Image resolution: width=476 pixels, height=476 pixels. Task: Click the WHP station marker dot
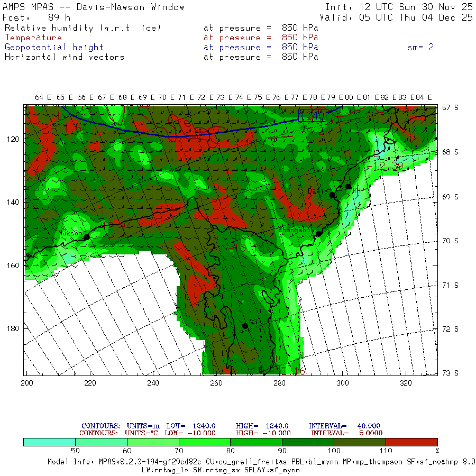click(348, 187)
